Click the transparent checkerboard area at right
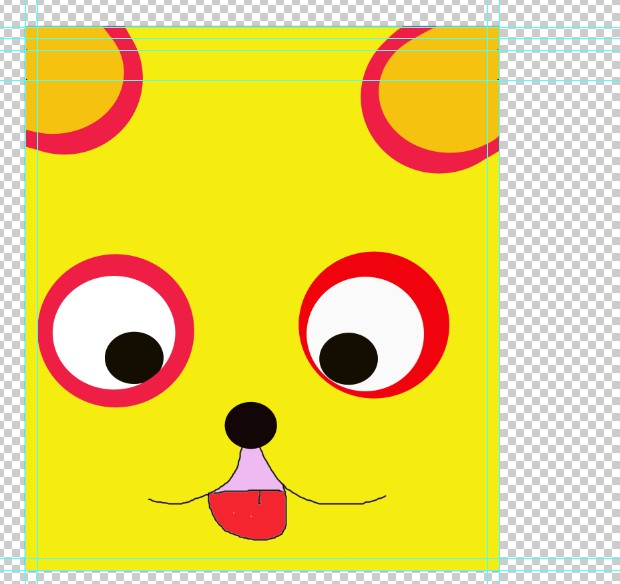 click(560, 300)
